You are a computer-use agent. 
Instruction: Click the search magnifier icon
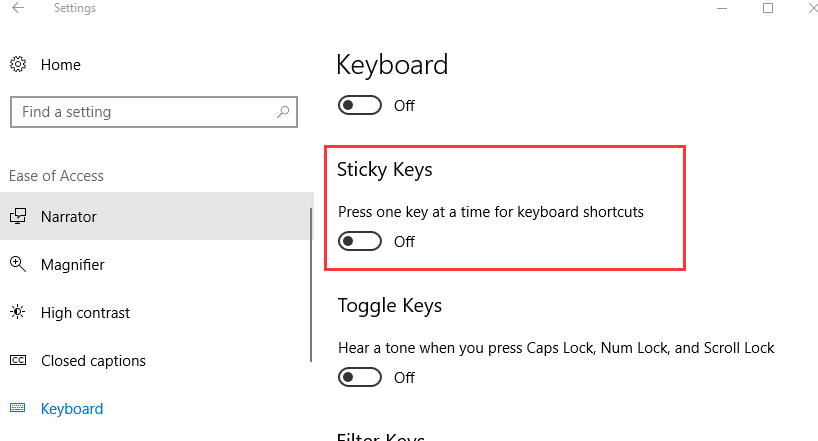pos(283,112)
